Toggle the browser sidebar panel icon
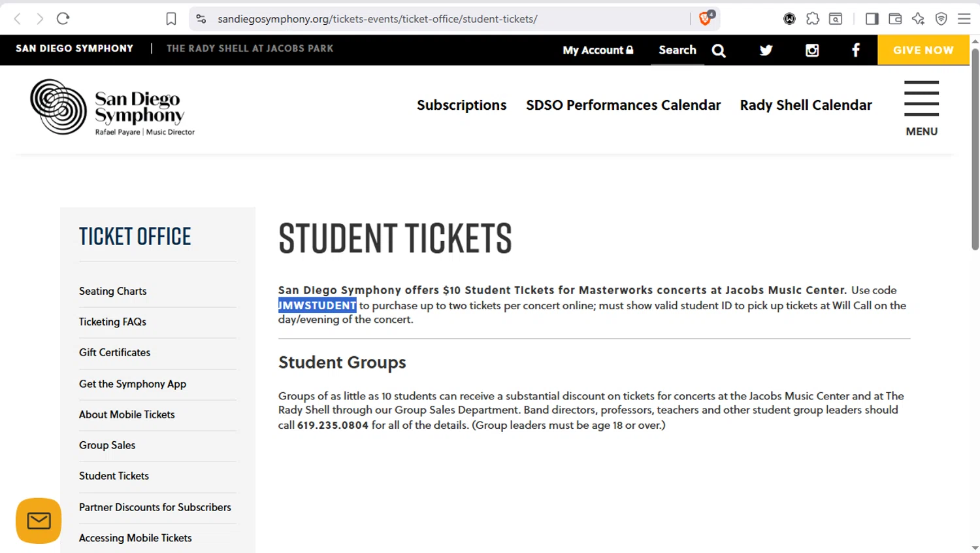 tap(872, 19)
